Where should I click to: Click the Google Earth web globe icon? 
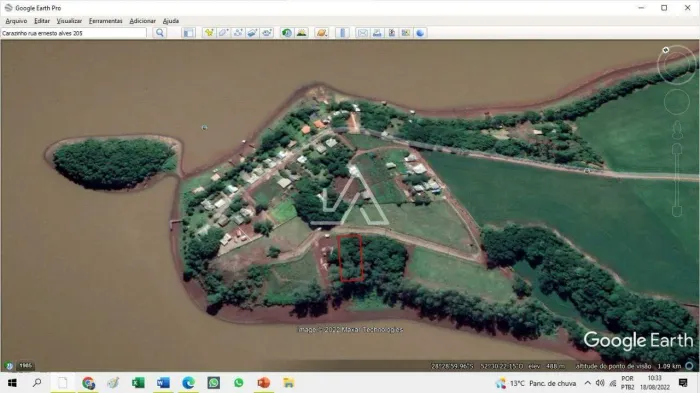(420, 33)
